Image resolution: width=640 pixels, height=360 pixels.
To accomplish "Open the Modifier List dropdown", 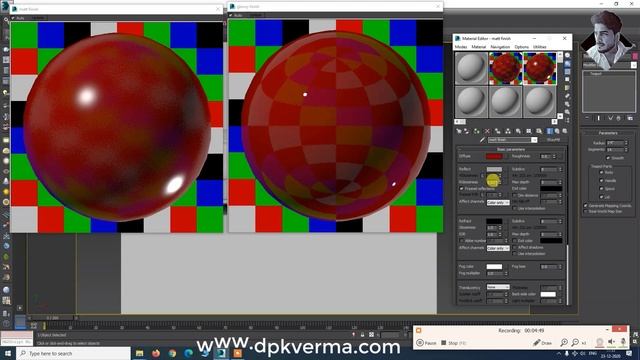I will click(x=633, y=65).
